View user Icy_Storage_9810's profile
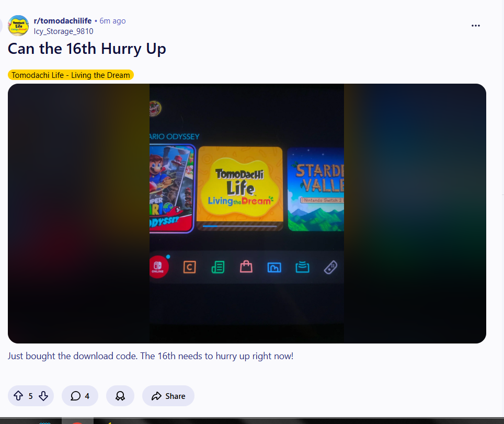Viewport: 504px width, 424px height. 64,31
